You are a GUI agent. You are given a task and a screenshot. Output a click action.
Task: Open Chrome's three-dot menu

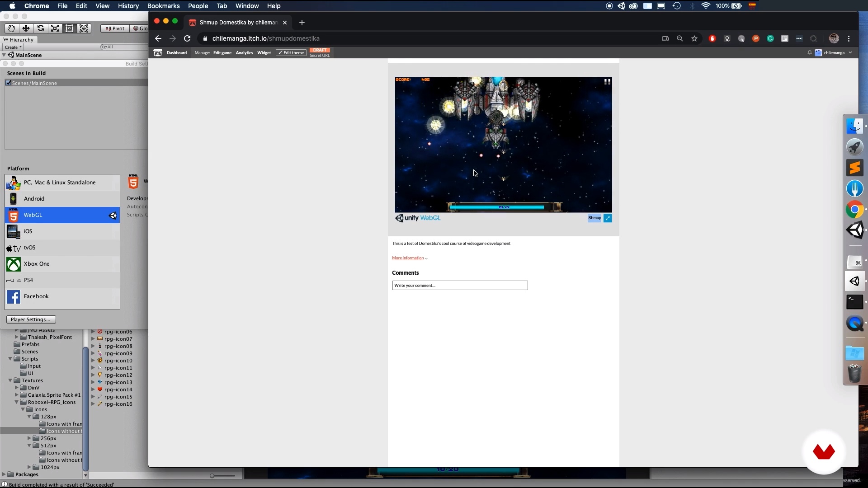coord(849,38)
